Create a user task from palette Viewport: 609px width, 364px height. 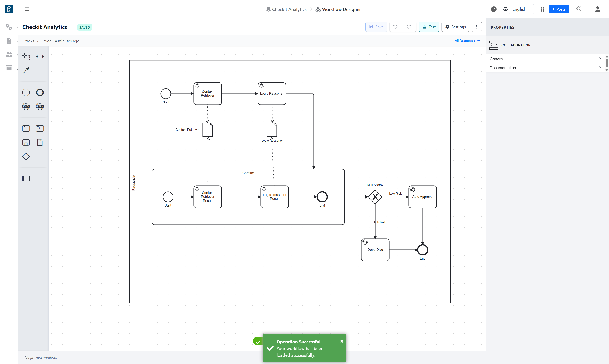[x=26, y=128]
